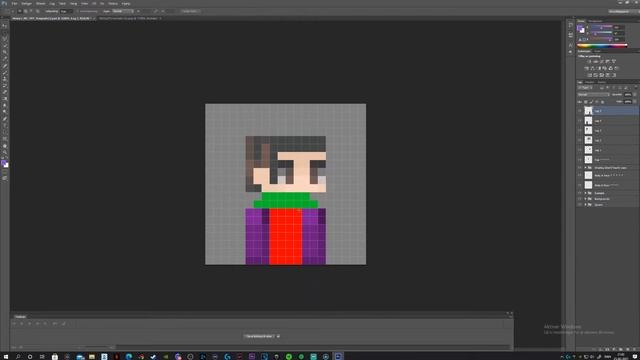Screen dimensions: 640x360
Task: Close the active document tab
Action: tap(93, 18)
